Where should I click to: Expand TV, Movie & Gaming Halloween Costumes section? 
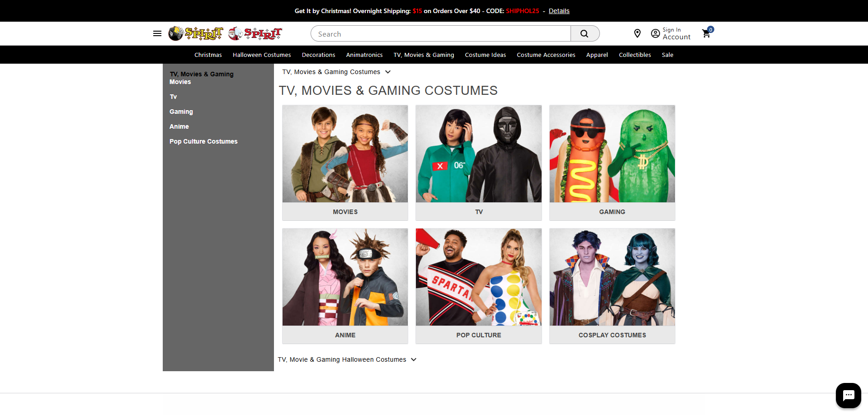414,359
